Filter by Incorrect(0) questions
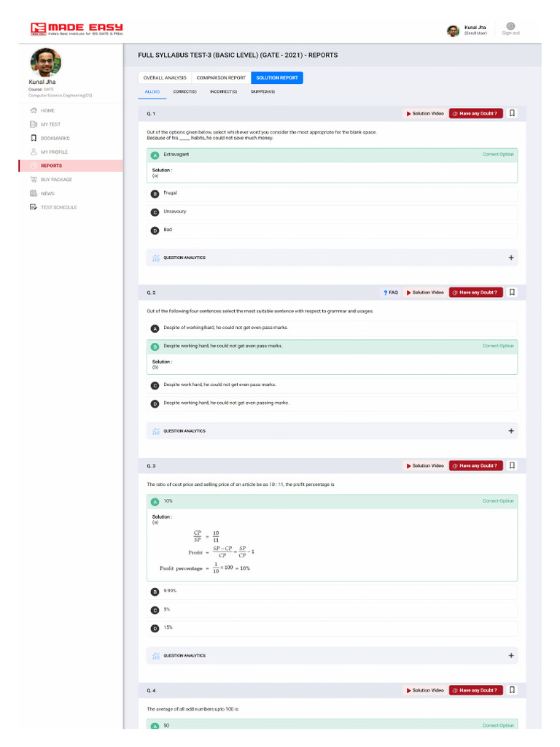The height and width of the screenshot is (747, 560). pos(223,92)
